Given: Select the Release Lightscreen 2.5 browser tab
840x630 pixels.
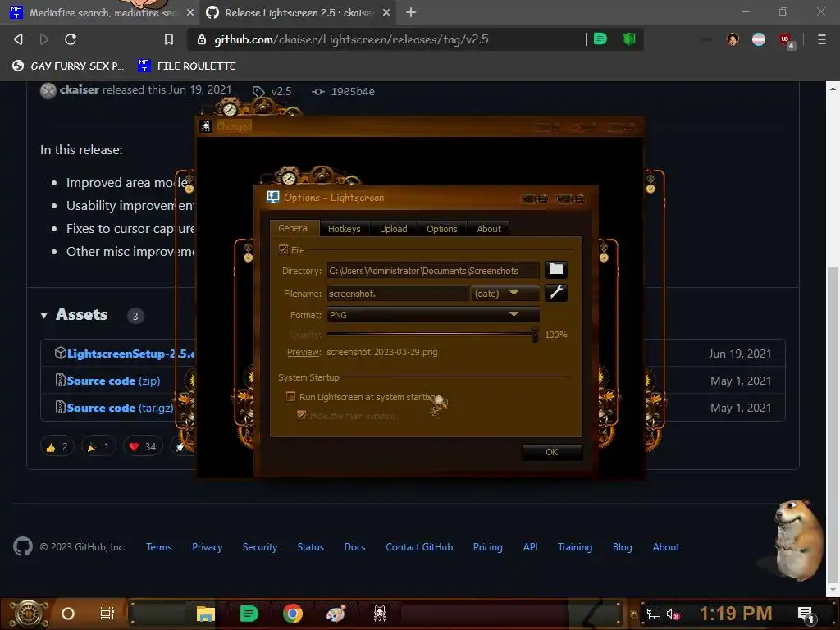Looking at the screenshot, I should pyautogui.click(x=298, y=12).
